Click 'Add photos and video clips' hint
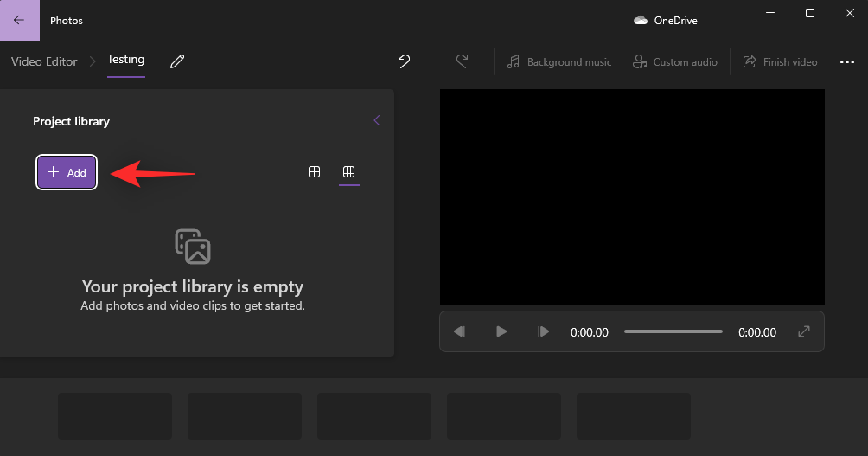The image size is (868, 456). point(193,305)
